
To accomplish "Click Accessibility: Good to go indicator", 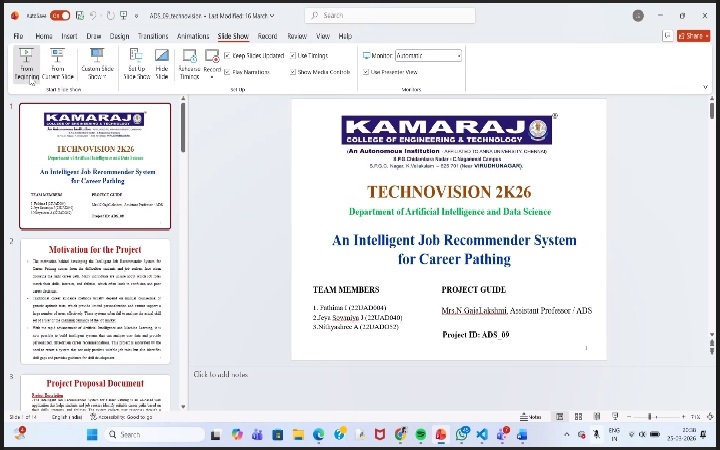I will pos(121,417).
